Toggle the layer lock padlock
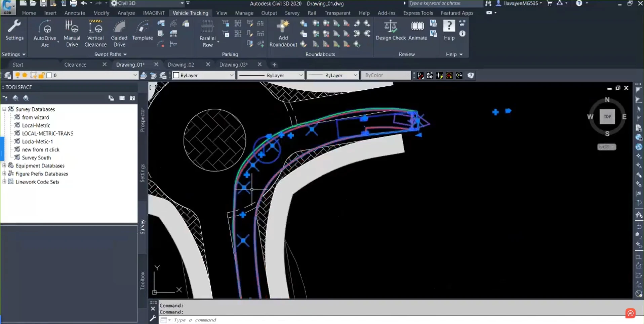 pyautogui.click(x=41, y=75)
